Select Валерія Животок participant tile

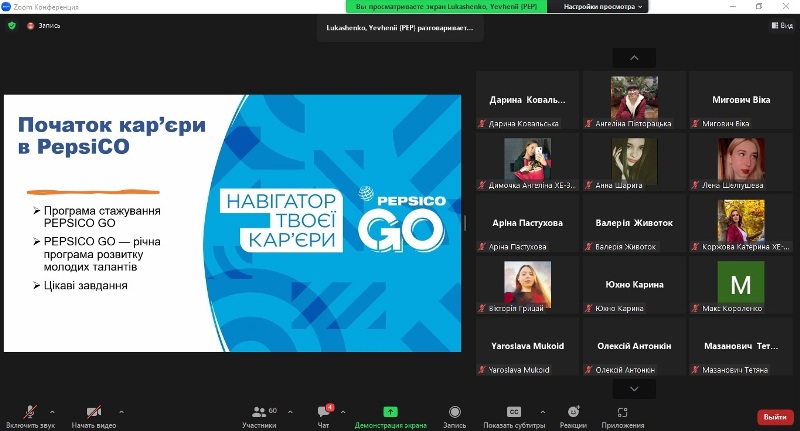coord(634,223)
